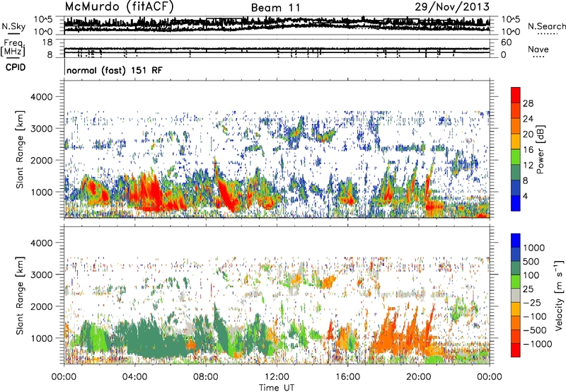Click the '18' frequency axis label
The height and width of the screenshot is (392, 566).
click(47, 42)
